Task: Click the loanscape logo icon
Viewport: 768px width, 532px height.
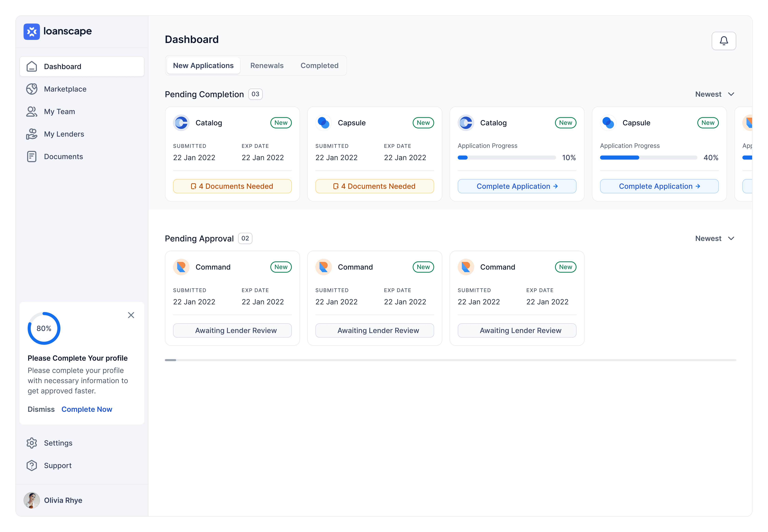Action: point(32,31)
